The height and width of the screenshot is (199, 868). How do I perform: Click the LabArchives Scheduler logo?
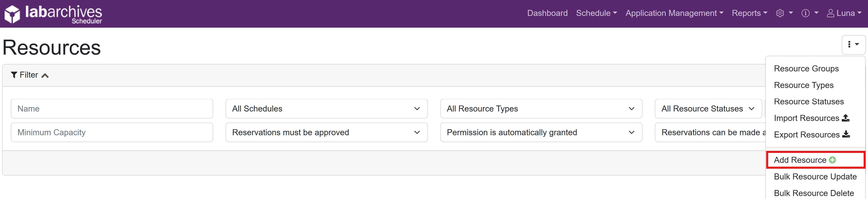click(53, 14)
